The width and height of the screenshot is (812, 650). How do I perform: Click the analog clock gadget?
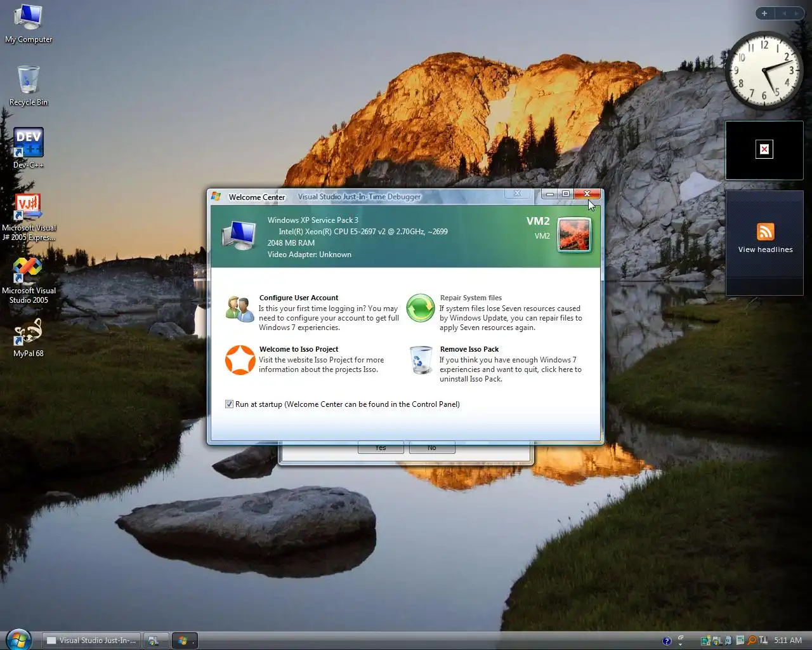[x=763, y=69]
